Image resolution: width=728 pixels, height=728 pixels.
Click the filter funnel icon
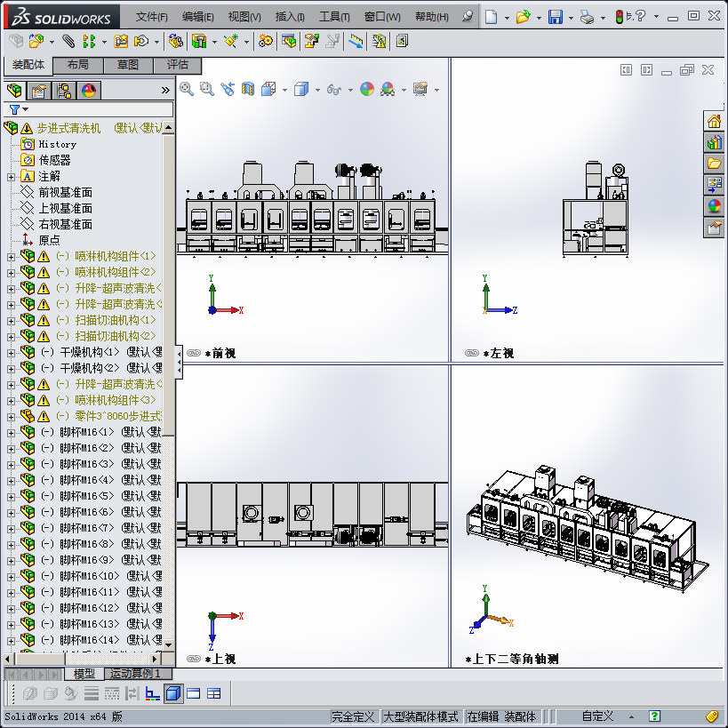point(14,109)
